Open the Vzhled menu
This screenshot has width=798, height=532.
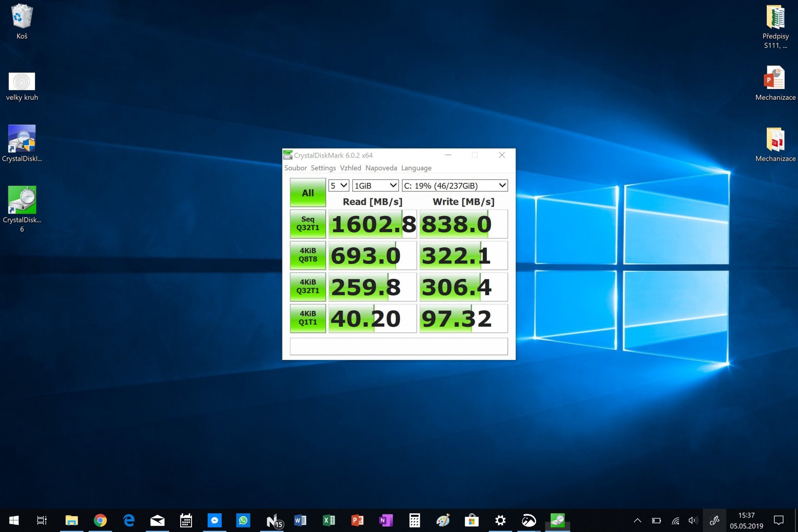[350, 168]
